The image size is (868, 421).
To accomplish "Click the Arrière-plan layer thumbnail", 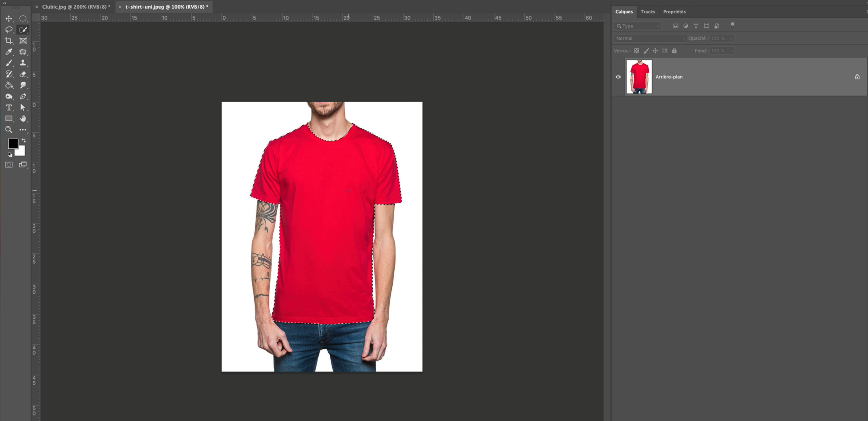I will pos(639,77).
